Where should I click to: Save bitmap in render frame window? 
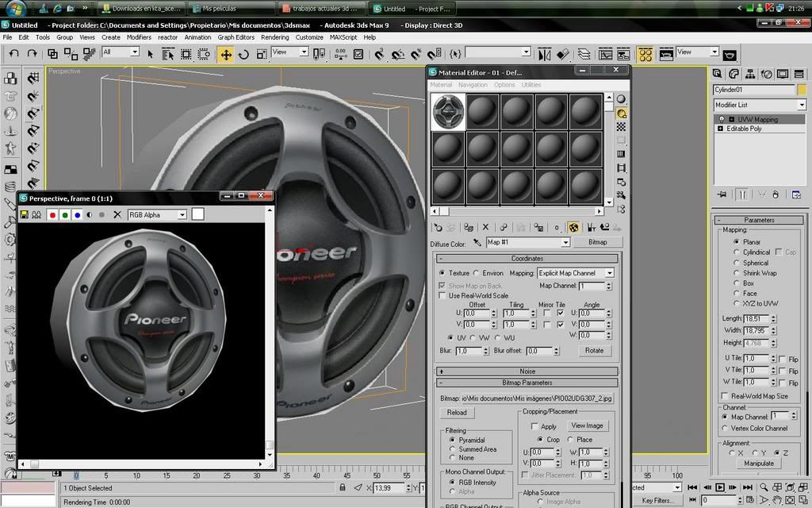24,214
